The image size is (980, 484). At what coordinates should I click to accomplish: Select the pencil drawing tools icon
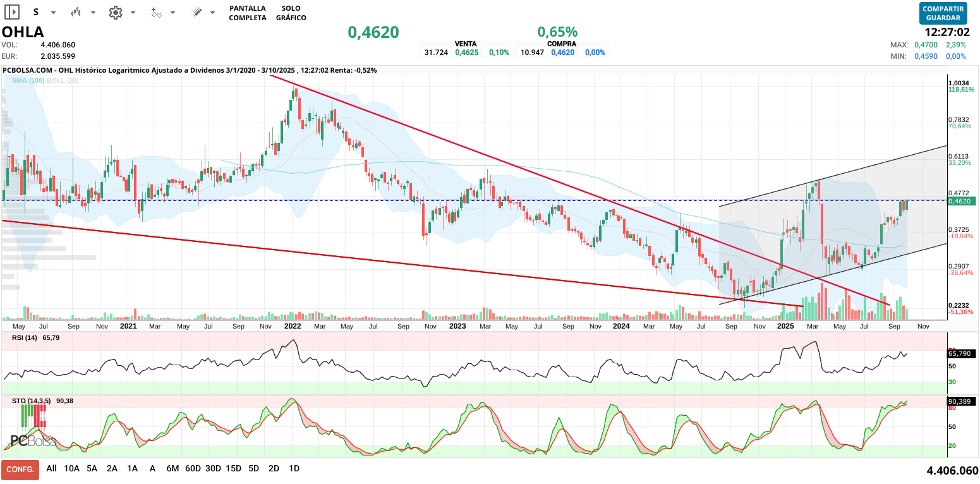click(197, 12)
